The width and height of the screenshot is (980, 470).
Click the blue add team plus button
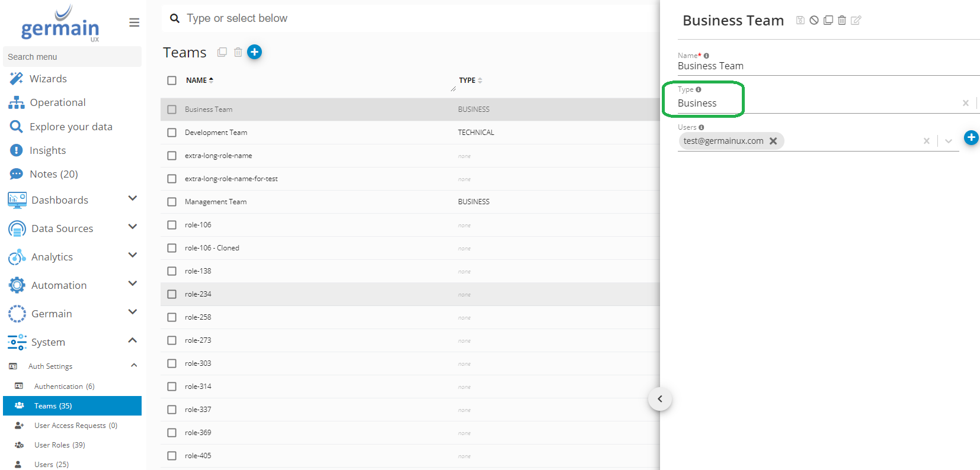[254, 52]
